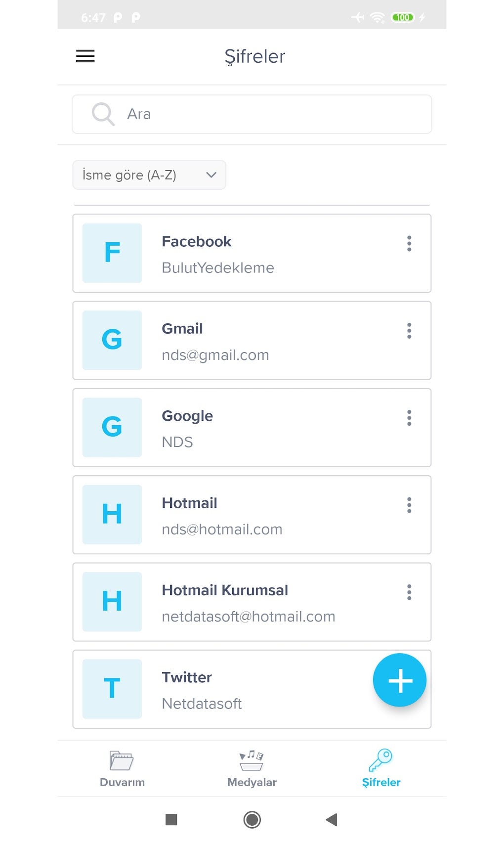Tap the floating add password button

399,680
